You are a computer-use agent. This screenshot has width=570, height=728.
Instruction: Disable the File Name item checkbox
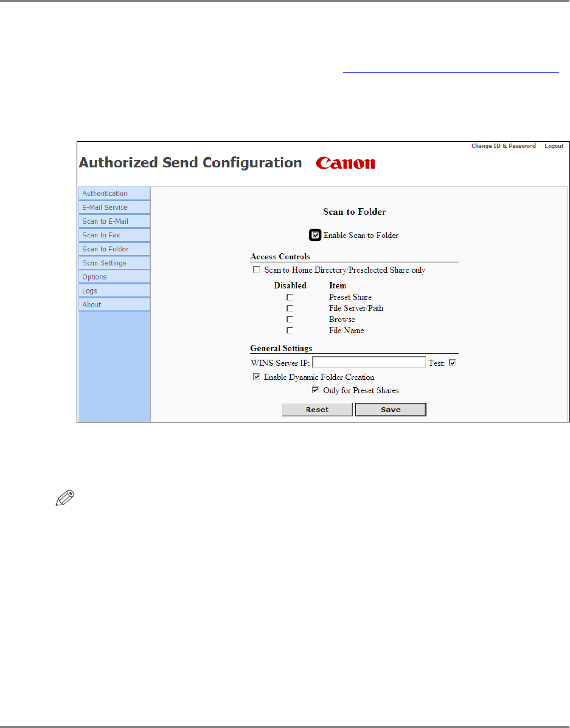[290, 331]
